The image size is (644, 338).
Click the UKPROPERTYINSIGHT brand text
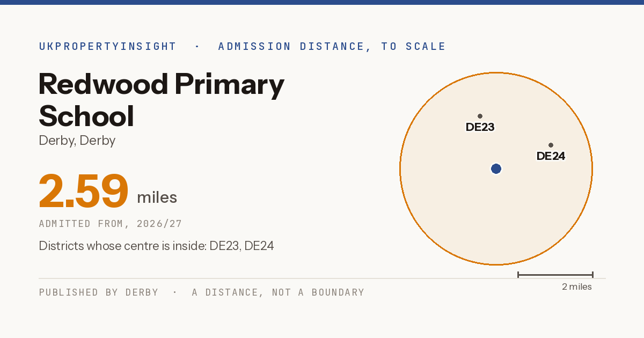tap(107, 47)
